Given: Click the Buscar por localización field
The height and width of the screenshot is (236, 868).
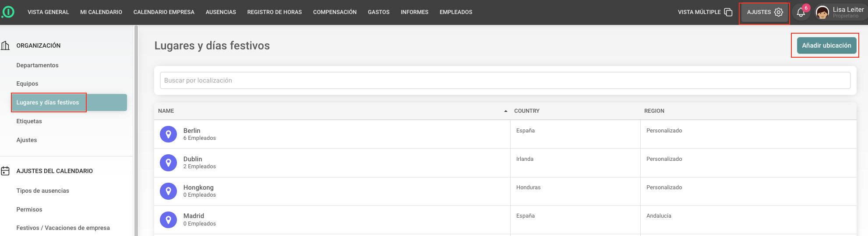Looking at the screenshot, I should coord(505,80).
